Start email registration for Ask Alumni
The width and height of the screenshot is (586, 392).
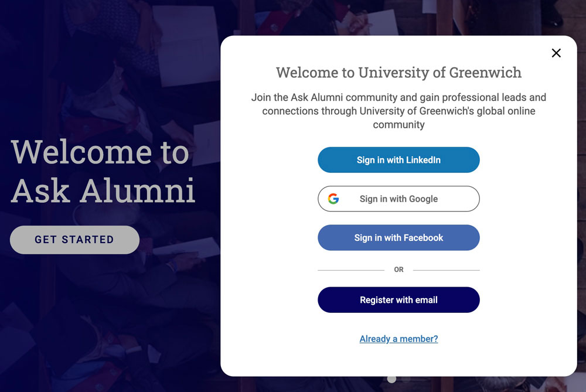point(398,299)
